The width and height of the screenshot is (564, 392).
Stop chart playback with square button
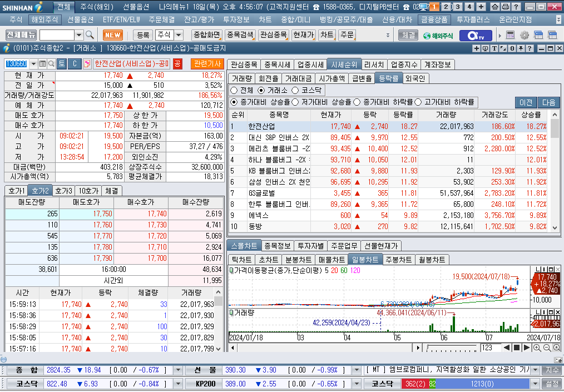click(x=517, y=348)
